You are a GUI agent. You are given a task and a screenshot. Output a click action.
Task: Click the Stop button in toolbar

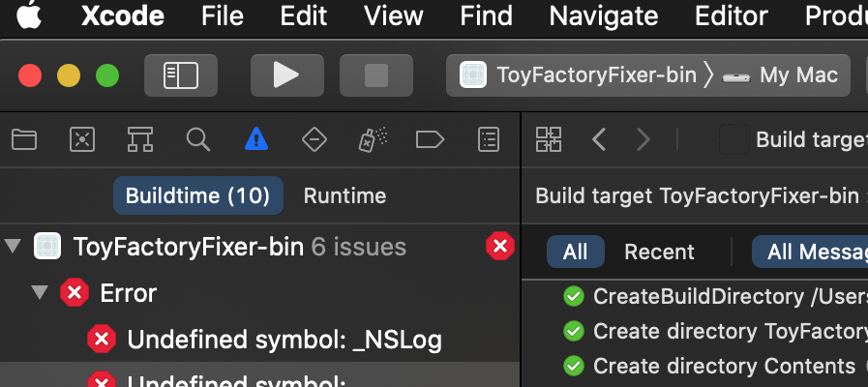tap(376, 75)
